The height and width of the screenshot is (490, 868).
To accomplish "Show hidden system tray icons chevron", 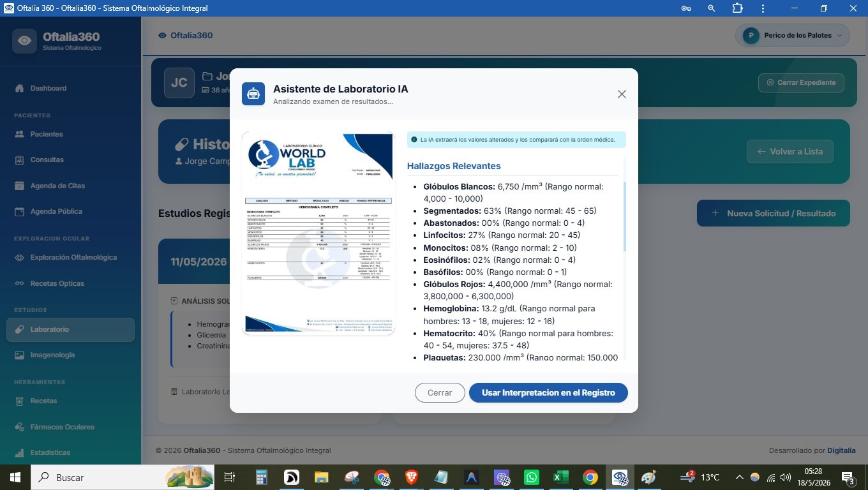I will pos(740,477).
